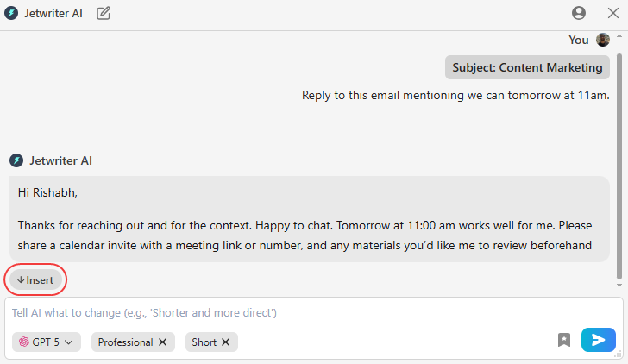Open saved prompts via the bookmark icon
628x364 pixels.
pyautogui.click(x=564, y=341)
